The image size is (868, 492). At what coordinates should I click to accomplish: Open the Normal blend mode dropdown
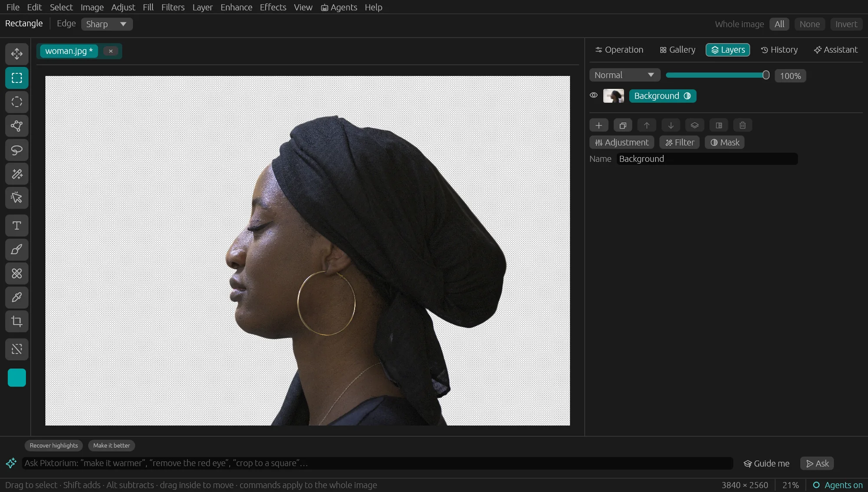click(x=625, y=75)
